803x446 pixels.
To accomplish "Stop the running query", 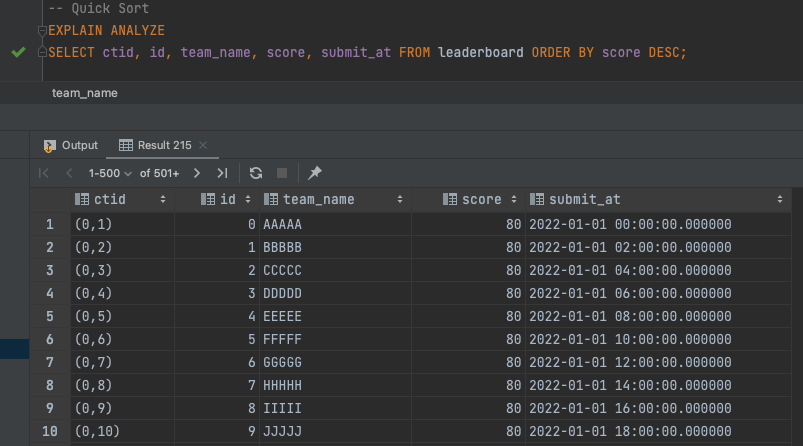I will [282, 173].
